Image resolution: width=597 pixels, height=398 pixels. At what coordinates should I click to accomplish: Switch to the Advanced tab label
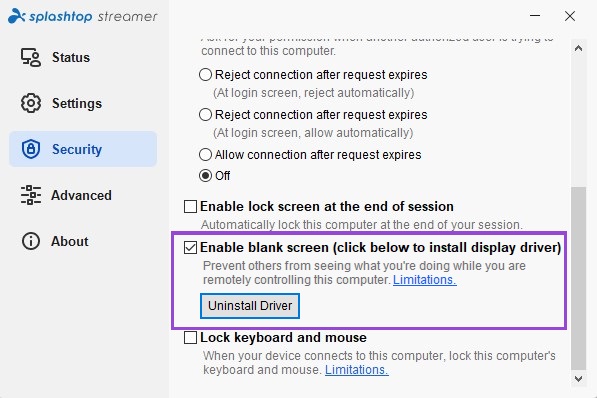tap(81, 195)
